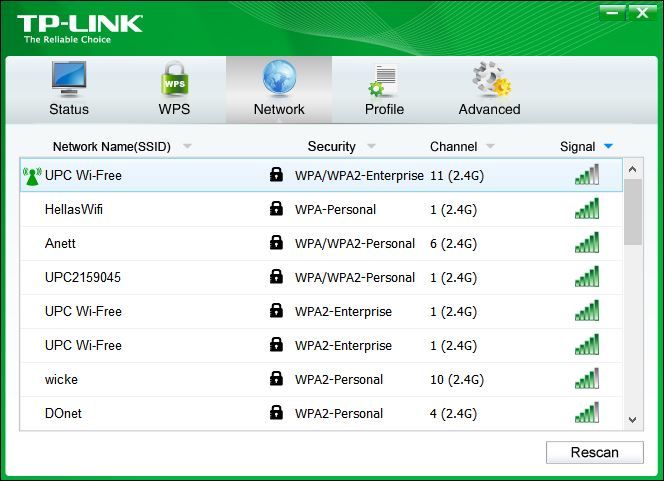The image size is (664, 481).
Task: Select the Anett network name
Action: coord(60,243)
